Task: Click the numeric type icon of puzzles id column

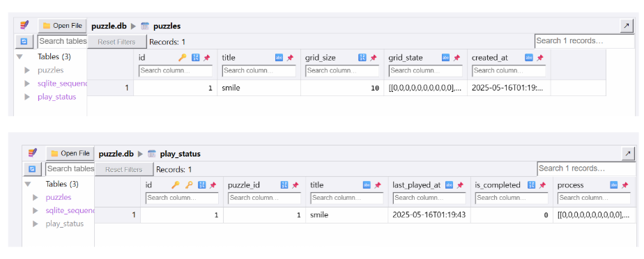Action: tap(195, 58)
